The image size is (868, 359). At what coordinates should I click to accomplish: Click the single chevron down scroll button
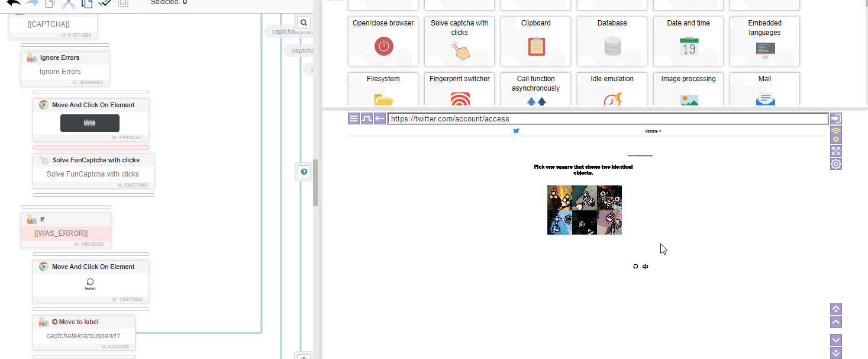835,340
